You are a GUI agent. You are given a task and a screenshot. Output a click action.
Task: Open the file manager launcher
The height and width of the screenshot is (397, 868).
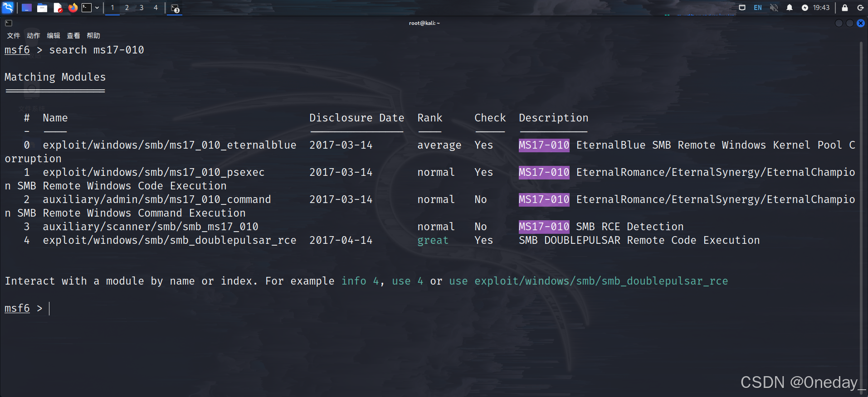tap(42, 8)
